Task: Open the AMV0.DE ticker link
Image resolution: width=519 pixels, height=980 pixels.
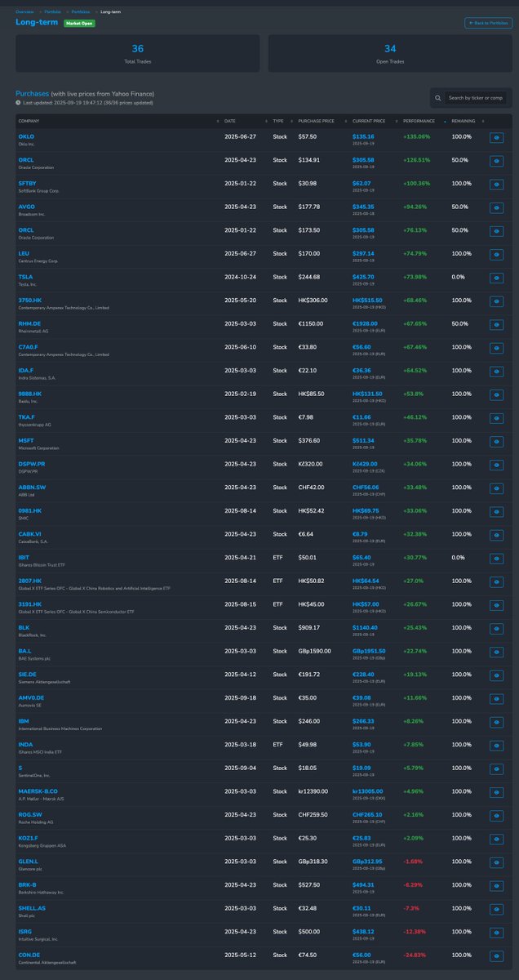Action: click(x=31, y=697)
